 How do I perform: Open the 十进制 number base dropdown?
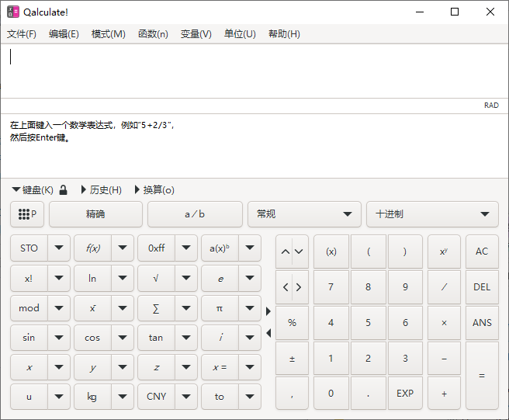point(432,214)
